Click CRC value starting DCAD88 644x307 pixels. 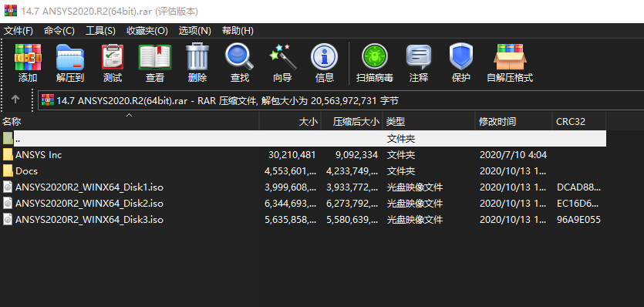point(578,187)
